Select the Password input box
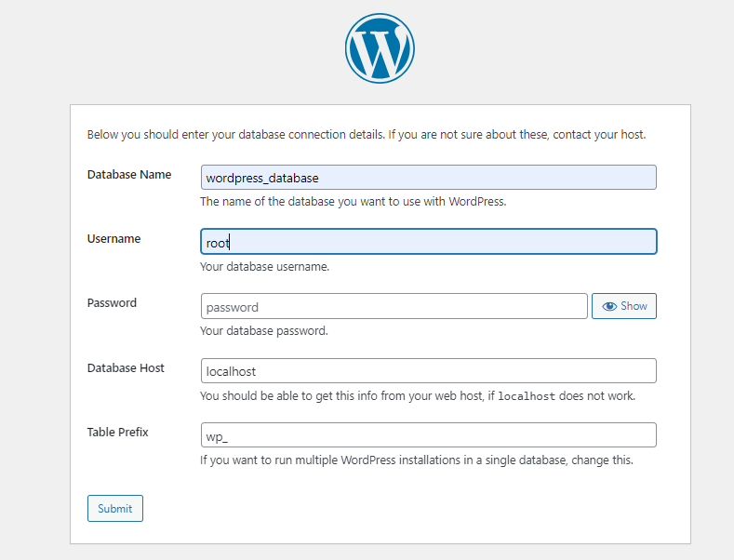 click(394, 306)
